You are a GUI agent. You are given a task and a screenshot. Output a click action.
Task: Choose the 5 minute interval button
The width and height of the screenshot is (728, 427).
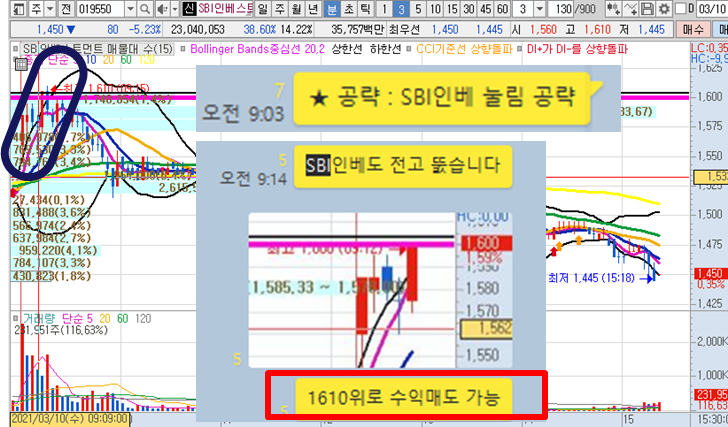[x=418, y=8]
